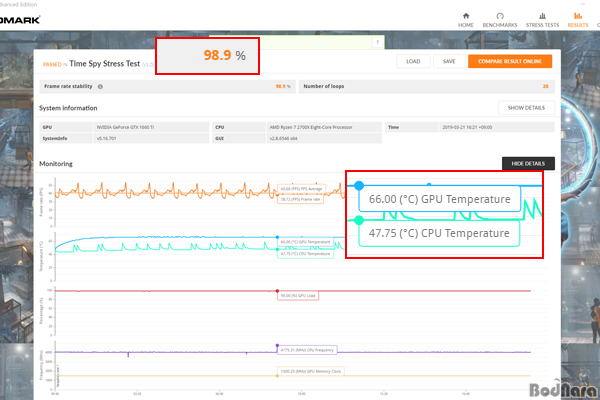Click the question mark help icon
The image size is (600, 400).
[378, 42]
